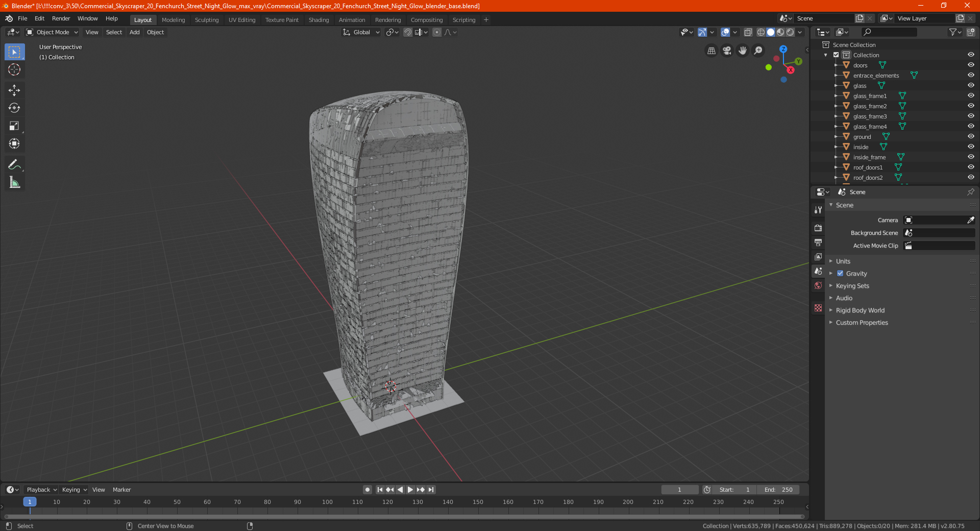The width and height of the screenshot is (980, 531).
Task: Click the current frame number field
Action: pos(680,490)
